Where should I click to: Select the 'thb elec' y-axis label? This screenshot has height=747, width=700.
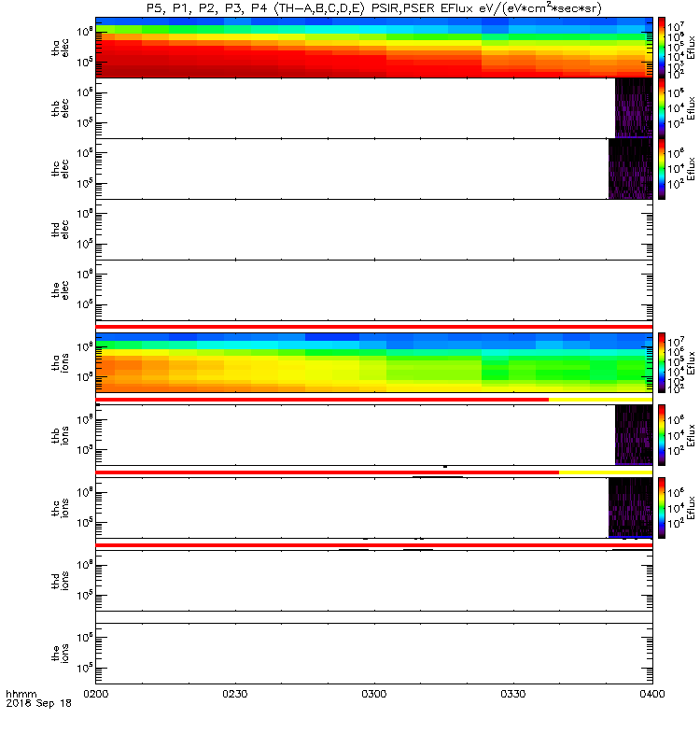[61, 108]
